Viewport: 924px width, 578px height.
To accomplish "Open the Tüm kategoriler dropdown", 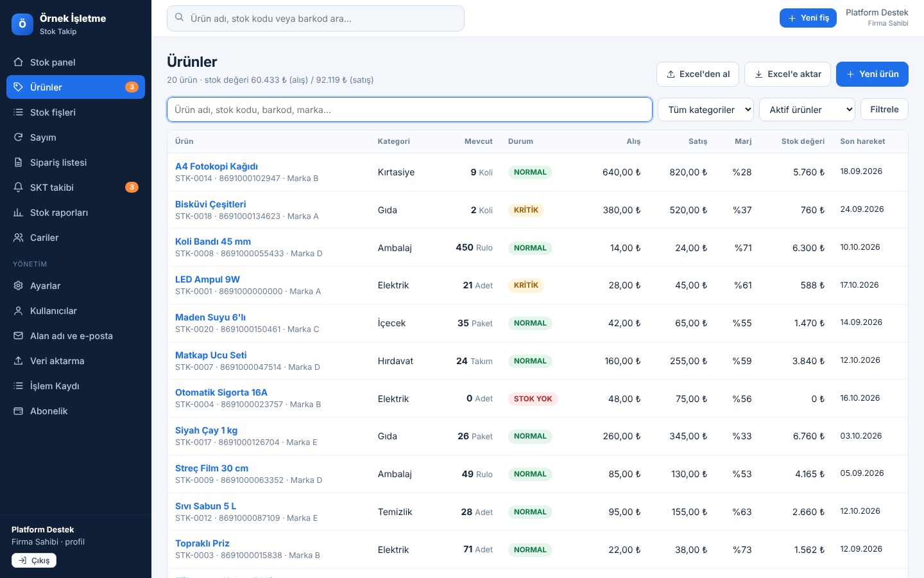I will point(706,110).
